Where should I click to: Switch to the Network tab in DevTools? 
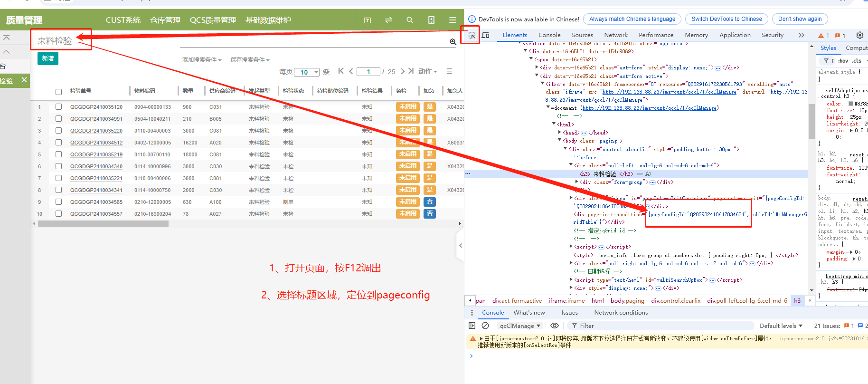(616, 35)
